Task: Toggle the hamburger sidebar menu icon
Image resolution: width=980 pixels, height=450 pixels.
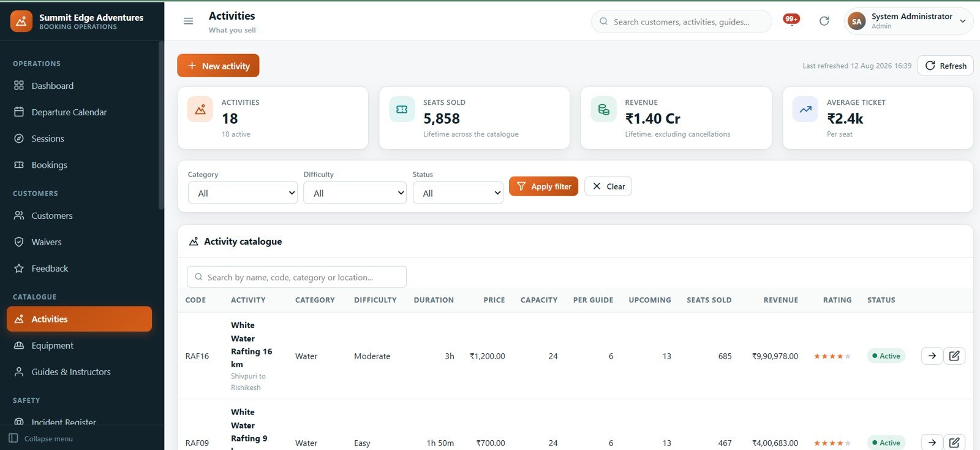Action: 189,21
